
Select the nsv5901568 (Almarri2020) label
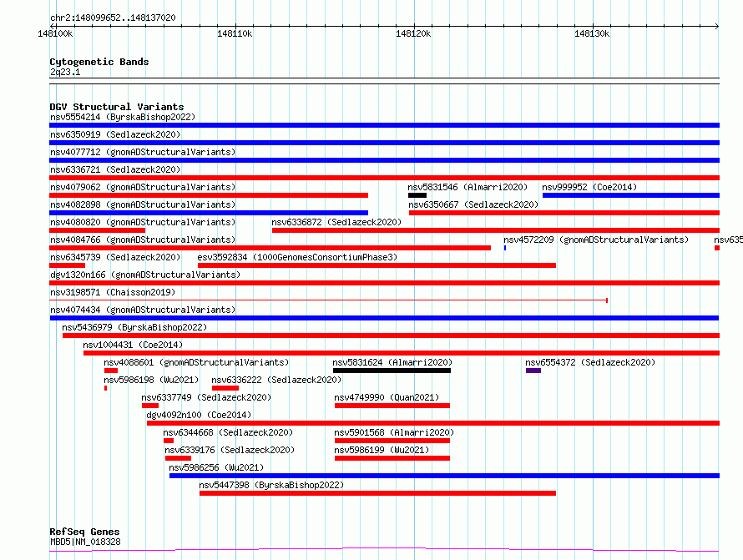pyautogui.click(x=394, y=432)
